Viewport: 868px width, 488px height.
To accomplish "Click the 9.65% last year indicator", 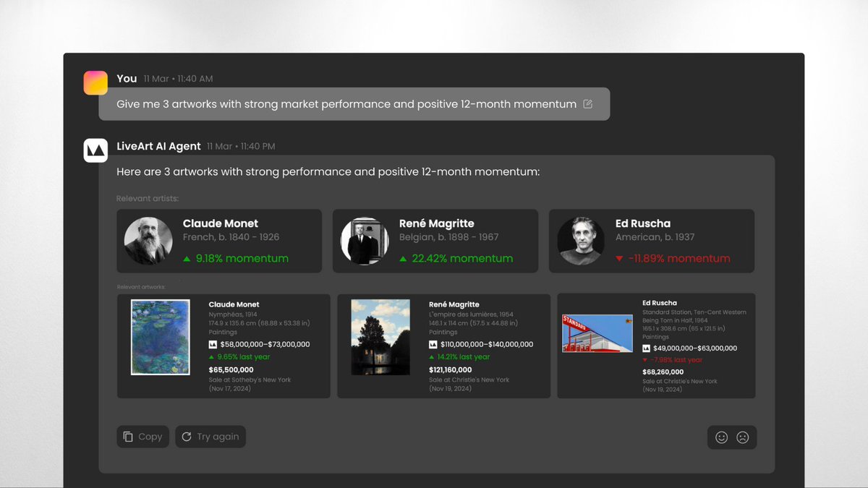I will pos(239,357).
